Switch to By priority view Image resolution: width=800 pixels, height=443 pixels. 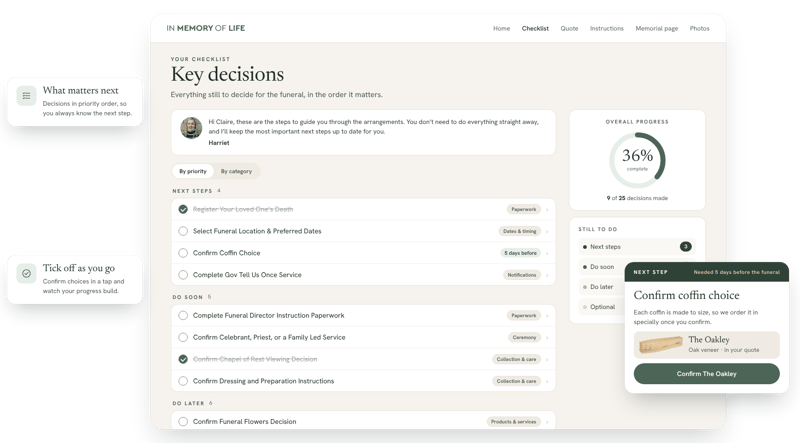tap(193, 171)
